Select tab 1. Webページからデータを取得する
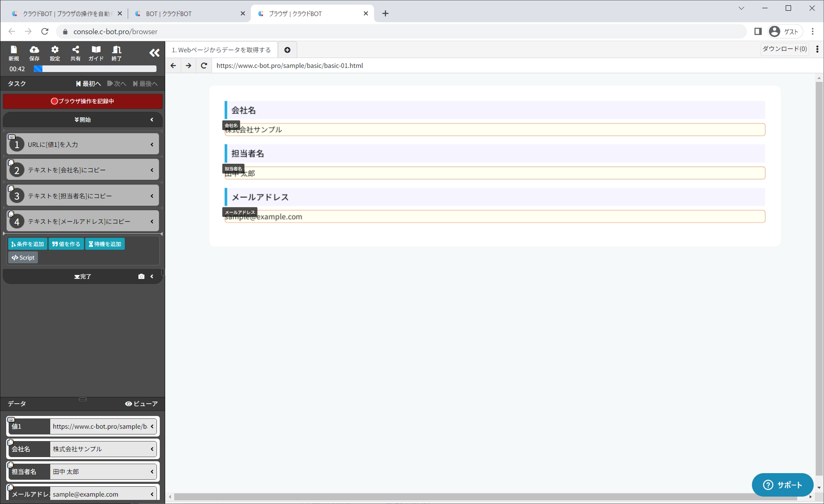 tap(221, 50)
